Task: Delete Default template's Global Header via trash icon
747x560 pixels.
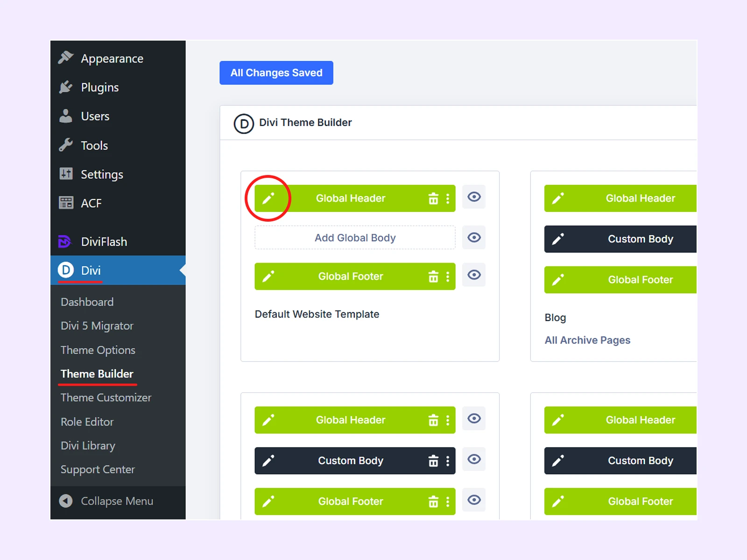Action: pos(433,198)
